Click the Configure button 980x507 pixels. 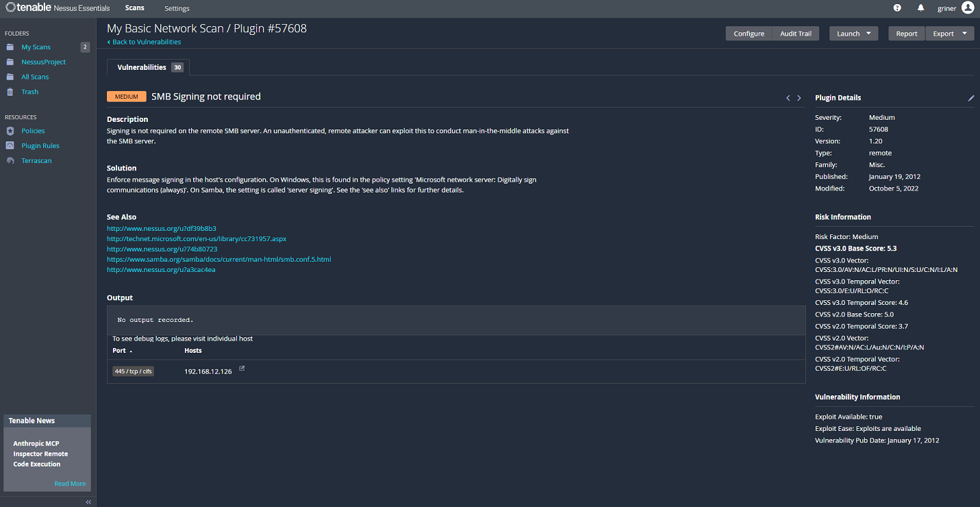pos(749,34)
